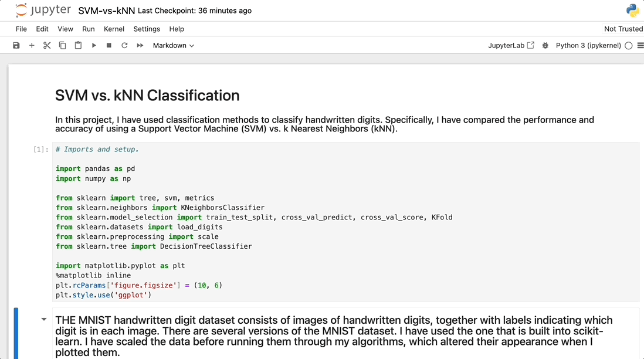Click the '%matplotlib inline' line
Image resolution: width=644 pixels, height=359 pixels.
(93, 276)
